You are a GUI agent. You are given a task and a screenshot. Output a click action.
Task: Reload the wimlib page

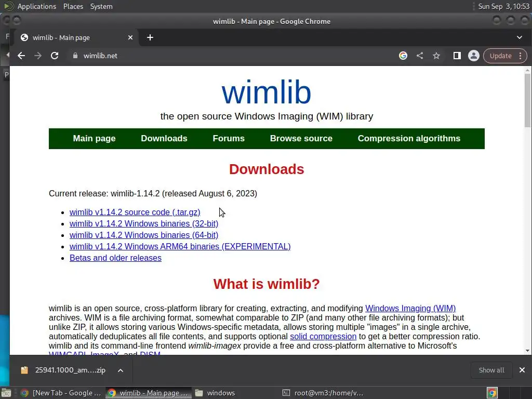[55, 56]
